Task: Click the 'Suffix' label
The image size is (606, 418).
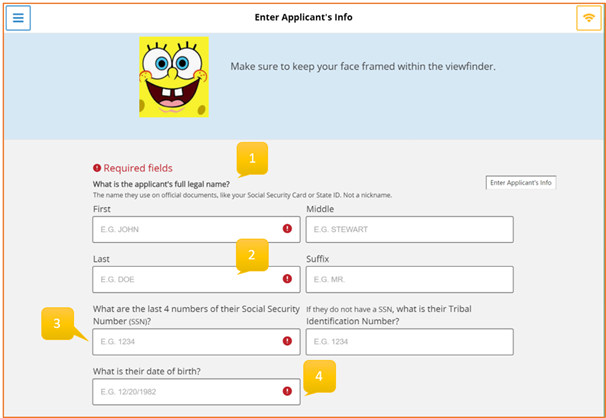Action: [x=318, y=259]
